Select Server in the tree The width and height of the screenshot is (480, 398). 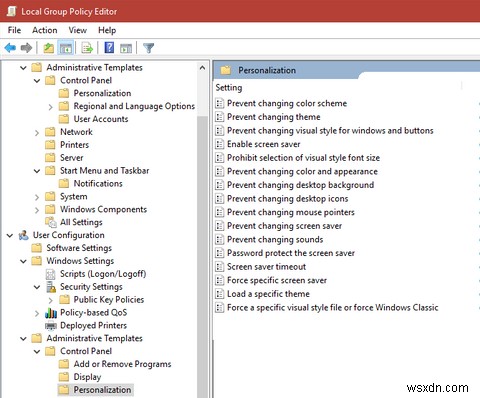[72, 158]
